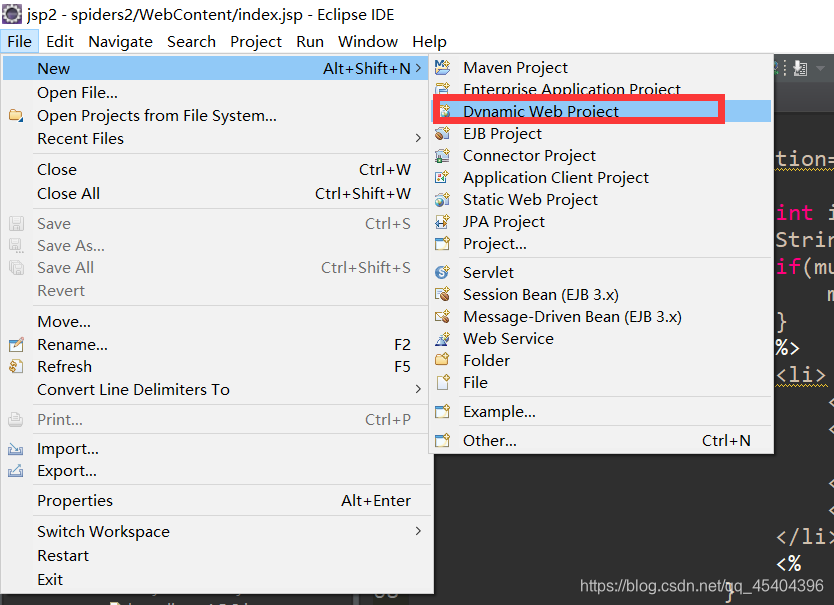Click the Static Web Project globe icon

pos(443,200)
